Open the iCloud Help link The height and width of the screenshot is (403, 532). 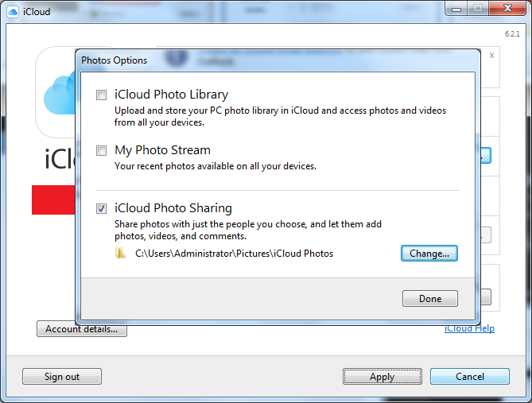469,328
